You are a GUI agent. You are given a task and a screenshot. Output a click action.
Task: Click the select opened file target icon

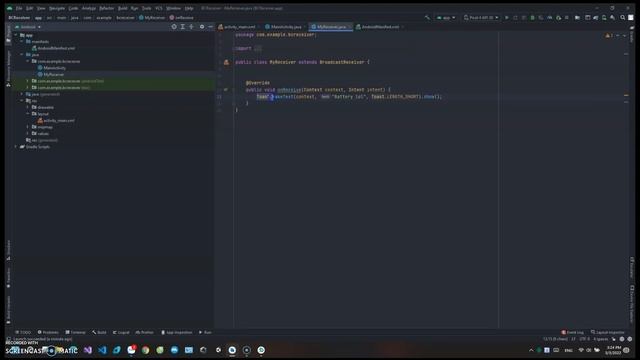click(174, 27)
